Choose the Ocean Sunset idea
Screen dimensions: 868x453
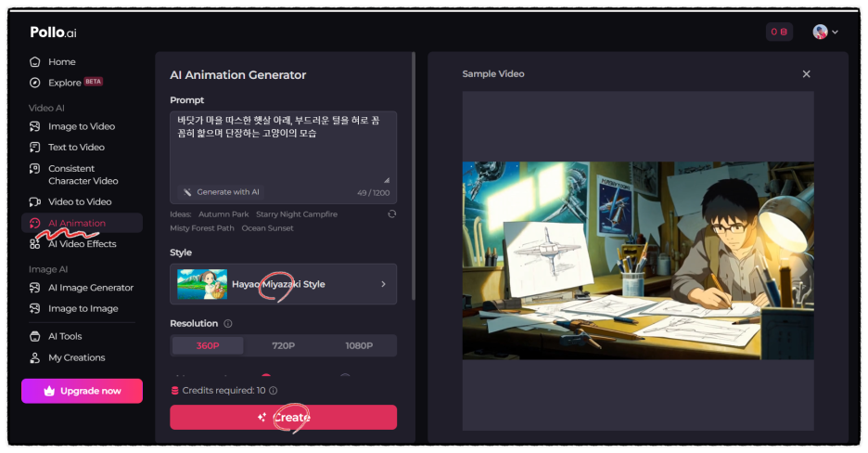click(x=267, y=228)
